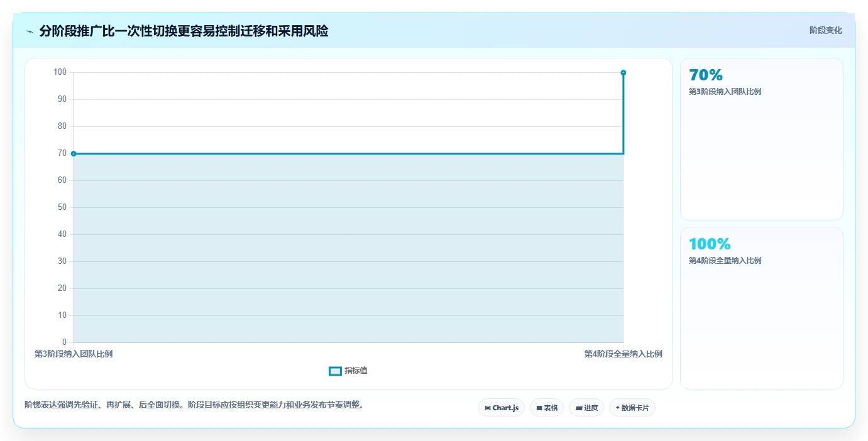Click the y-axis tick label 30
Viewport: 868px width, 441px height.
pyautogui.click(x=62, y=261)
